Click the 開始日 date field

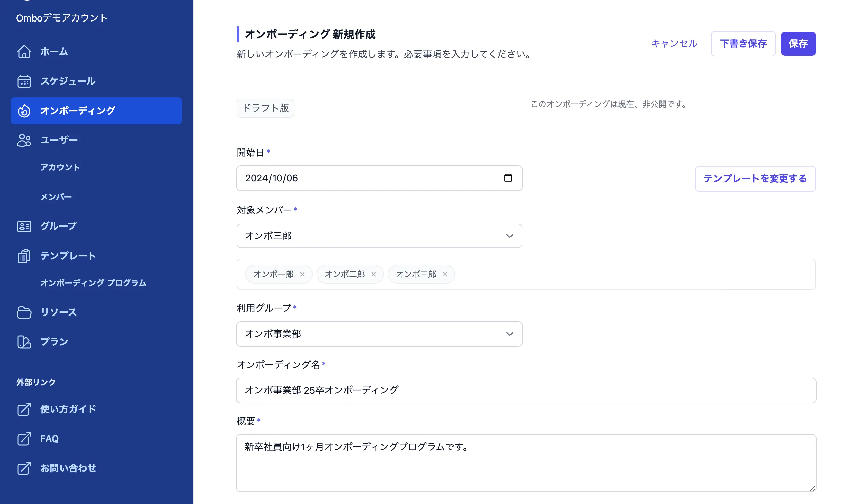point(379,178)
